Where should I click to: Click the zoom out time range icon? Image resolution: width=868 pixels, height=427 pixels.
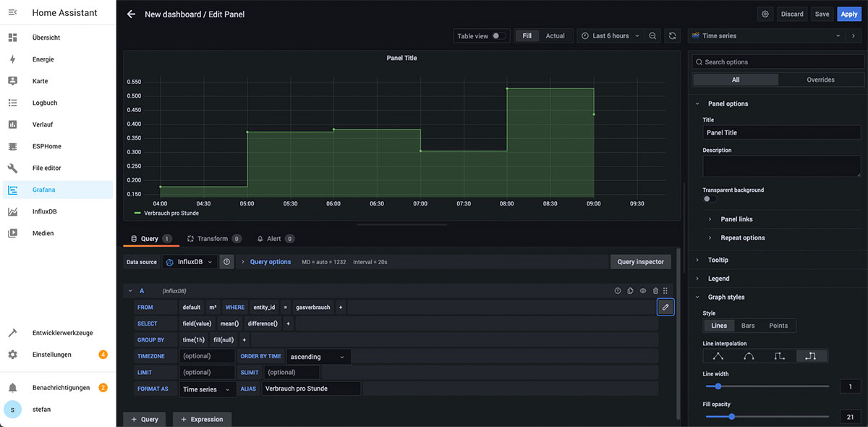point(652,36)
